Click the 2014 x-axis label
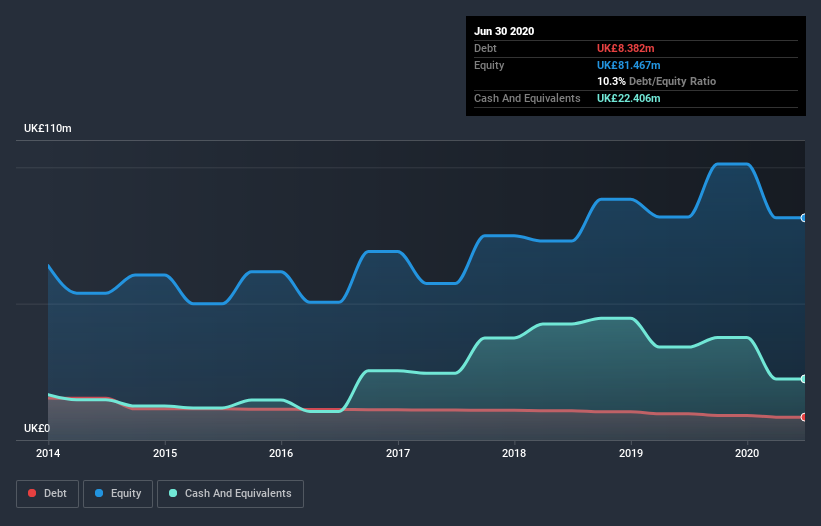This screenshot has height=526, width=821. 48,453
